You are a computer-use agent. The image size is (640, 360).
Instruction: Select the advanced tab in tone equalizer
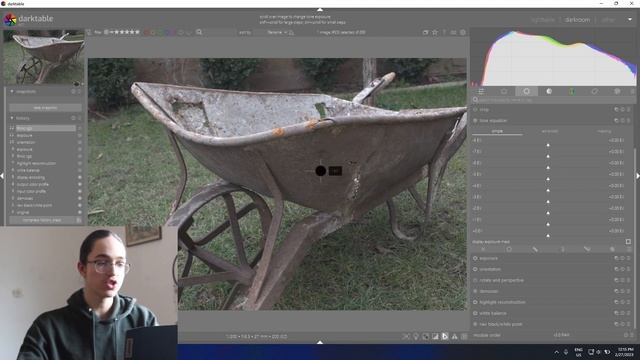pos(549,131)
